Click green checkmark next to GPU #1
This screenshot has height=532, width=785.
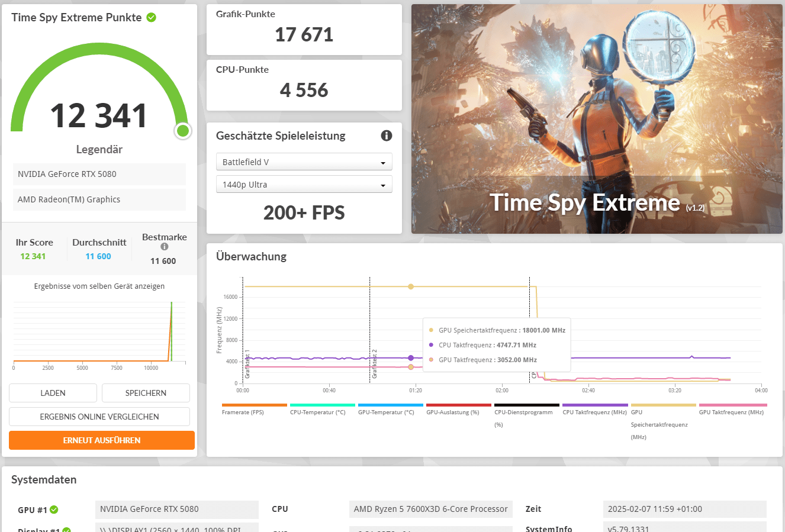coord(54,510)
